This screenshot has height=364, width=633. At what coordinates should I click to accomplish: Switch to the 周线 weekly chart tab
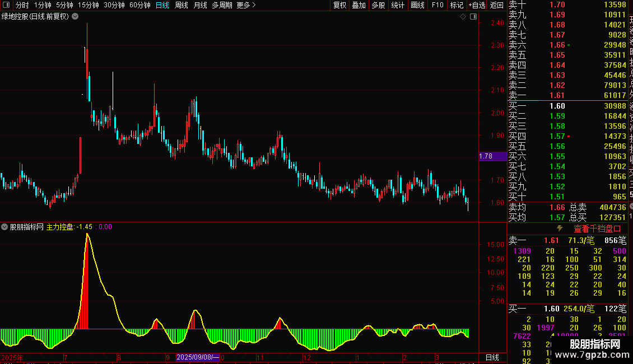coord(181,5)
